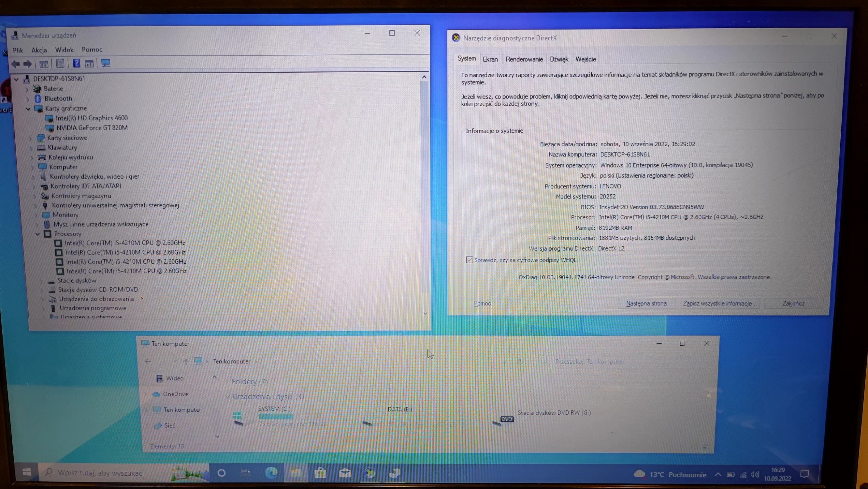Collapse the Procesory node

coord(37,234)
